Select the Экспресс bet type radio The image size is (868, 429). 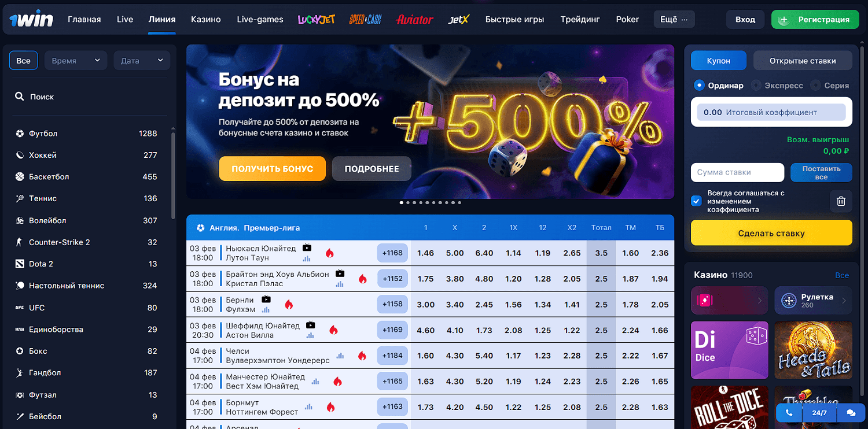click(x=756, y=86)
